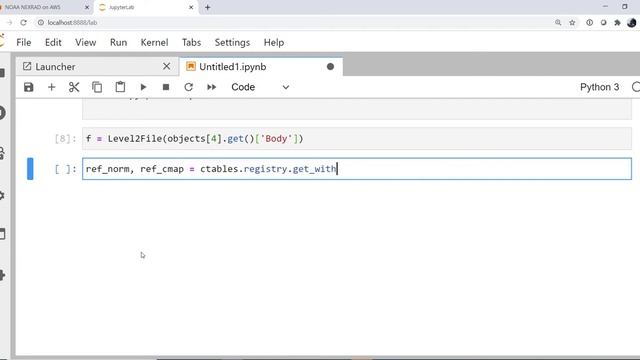Open the browser profile avatar
The width and height of the screenshot is (640, 360).
(632, 23)
